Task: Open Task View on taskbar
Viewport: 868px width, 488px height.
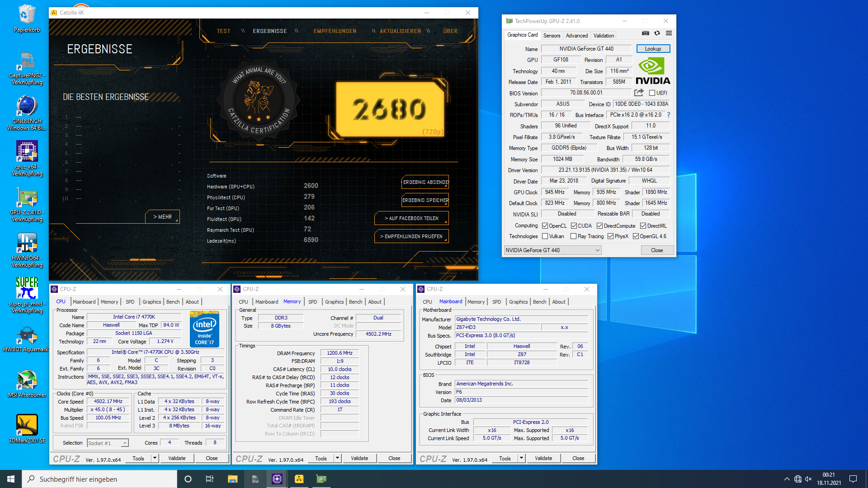Action: [210, 479]
